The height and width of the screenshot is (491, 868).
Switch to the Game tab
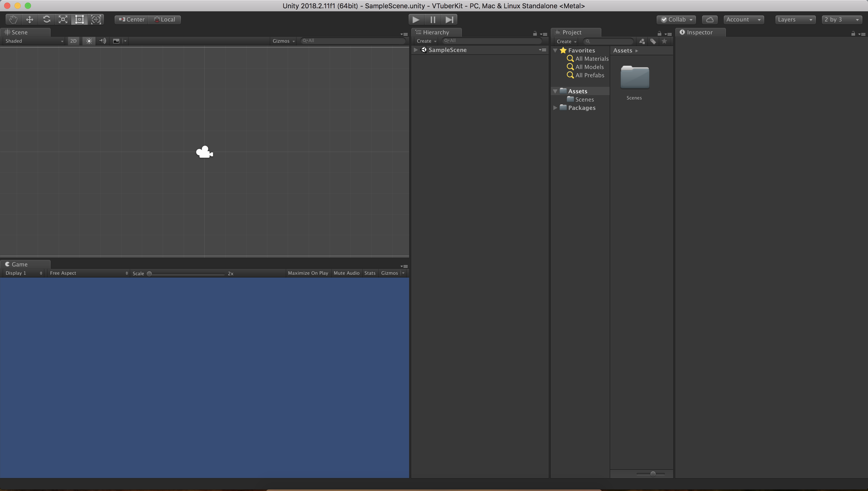tap(25, 264)
